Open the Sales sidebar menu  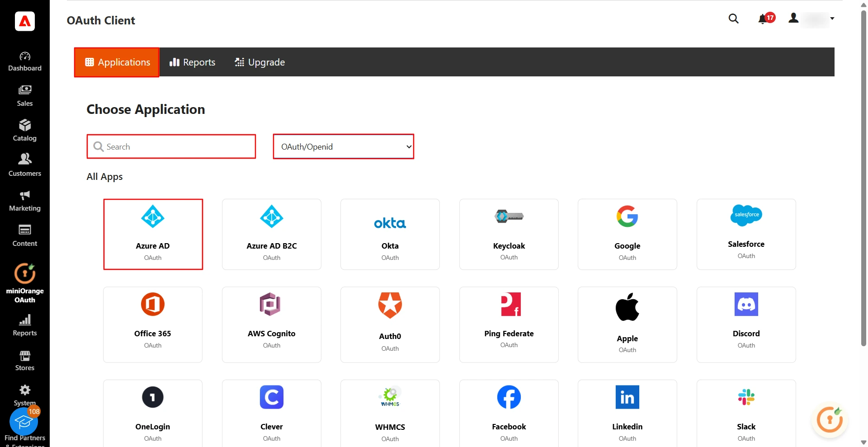(25, 96)
